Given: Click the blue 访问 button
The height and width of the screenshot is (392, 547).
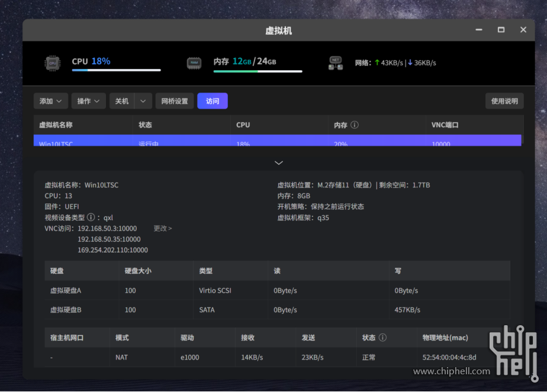Looking at the screenshot, I should point(213,101).
